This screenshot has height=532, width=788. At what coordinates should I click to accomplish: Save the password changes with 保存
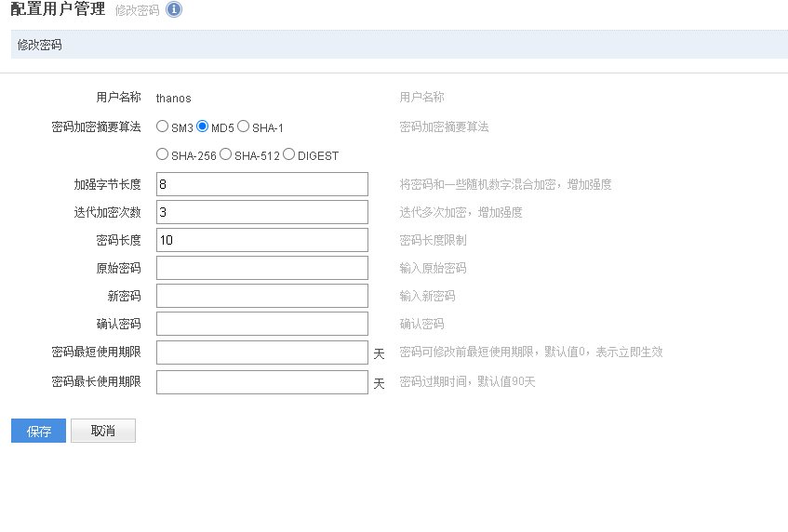(x=39, y=431)
